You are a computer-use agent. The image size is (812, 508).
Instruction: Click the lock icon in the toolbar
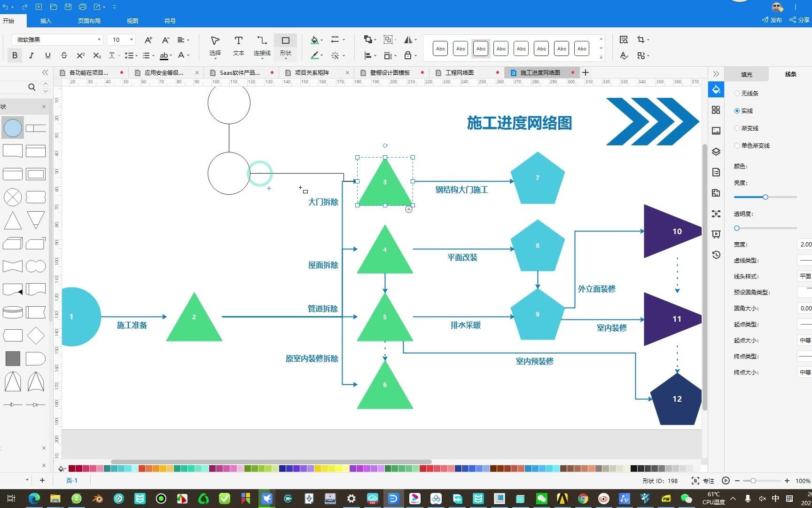coord(407,56)
